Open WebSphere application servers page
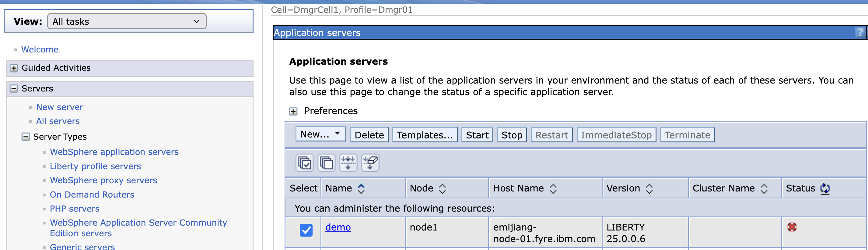Image resolution: width=868 pixels, height=250 pixels. click(x=114, y=152)
